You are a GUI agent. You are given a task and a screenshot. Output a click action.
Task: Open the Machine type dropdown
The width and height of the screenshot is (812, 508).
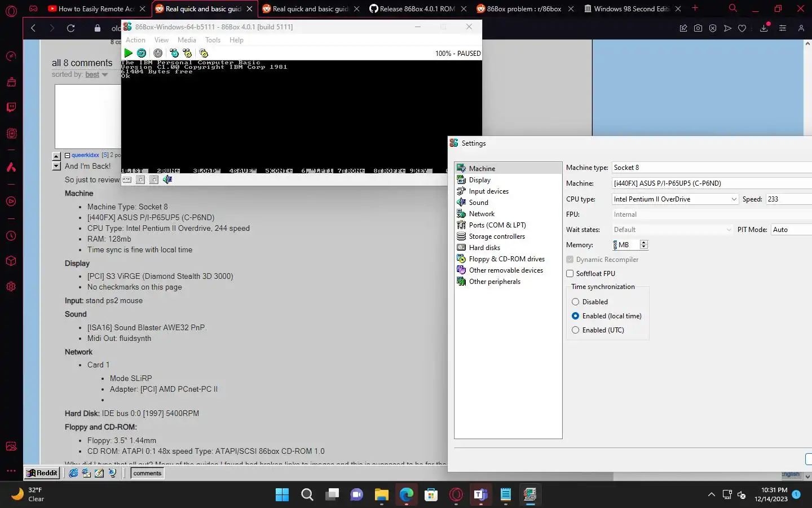click(712, 168)
